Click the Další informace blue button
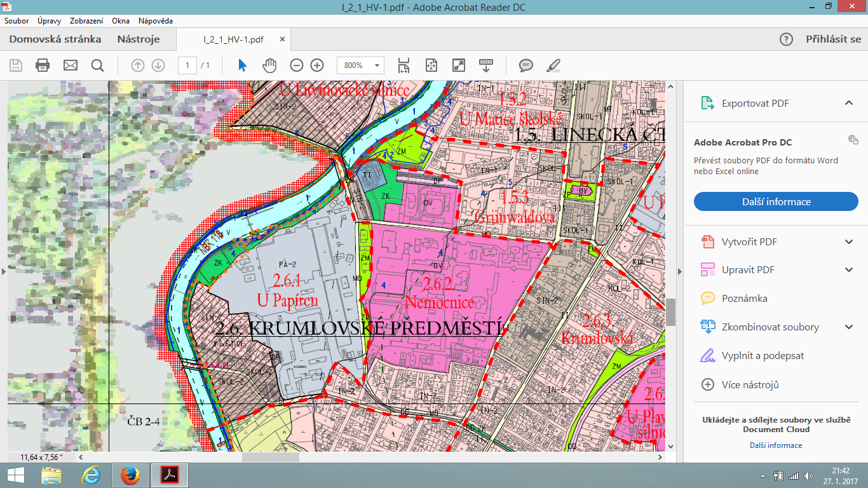This screenshot has width=868, height=488. pos(776,202)
